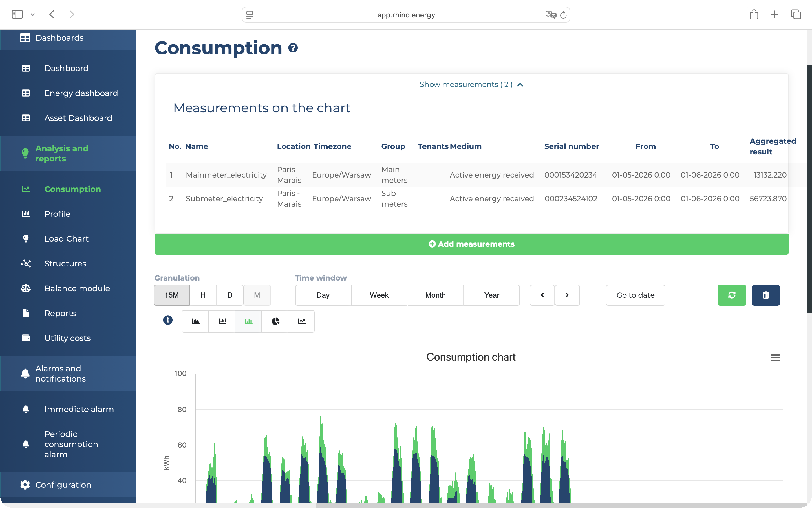Set the time window to Month

(x=436, y=295)
